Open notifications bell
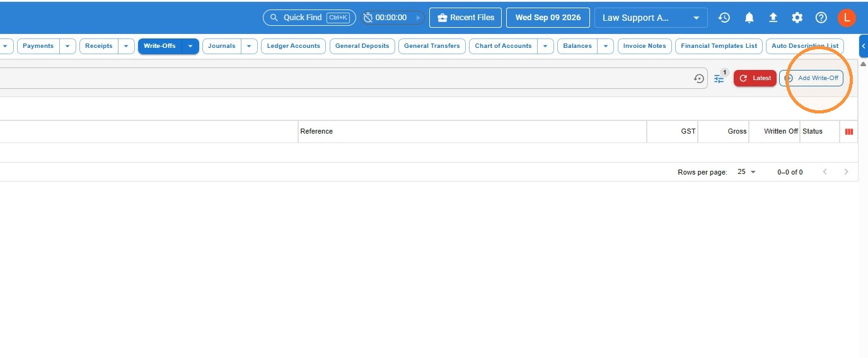The height and width of the screenshot is (358, 868). (749, 18)
